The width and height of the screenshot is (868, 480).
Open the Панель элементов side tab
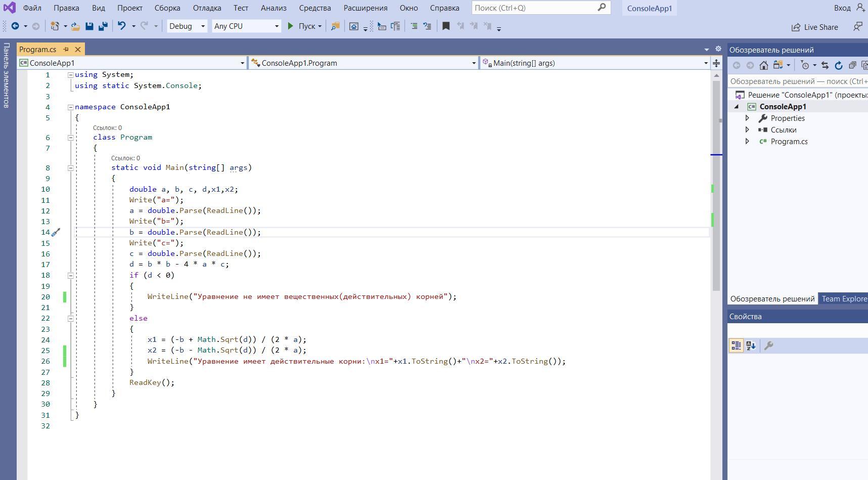click(6, 75)
